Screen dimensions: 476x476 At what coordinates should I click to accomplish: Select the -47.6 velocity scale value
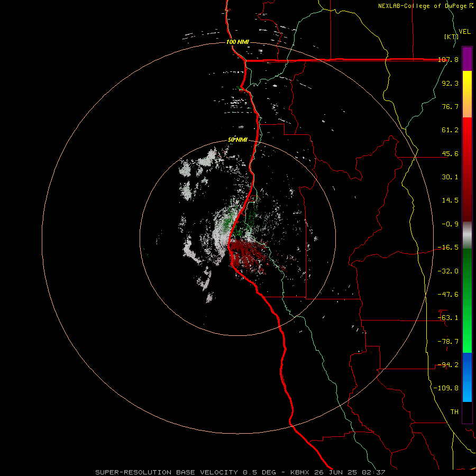(x=448, y=295)
